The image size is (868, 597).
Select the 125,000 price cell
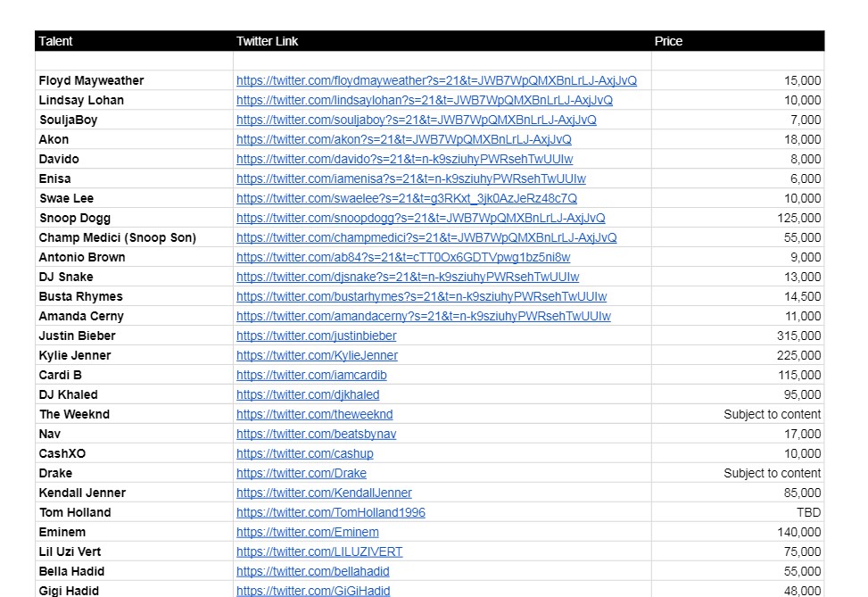pos(738,219)
